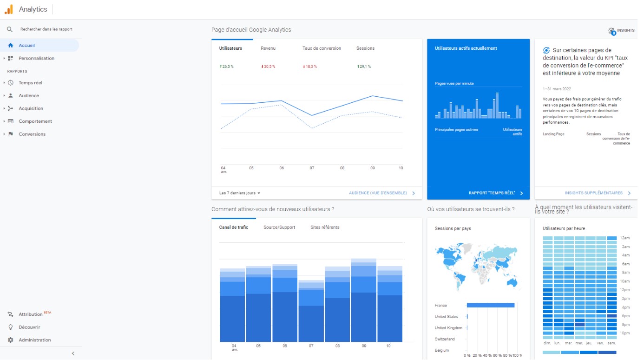644x360 pixels.
Task: Open the Insights badge icon
Action: coord(612,31)
